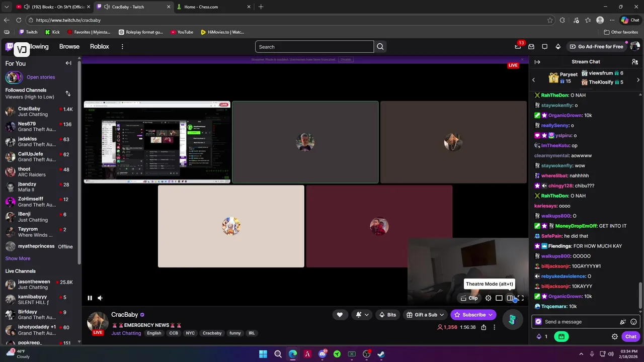
Task: Open chat community users list
Action: point(634,62)
